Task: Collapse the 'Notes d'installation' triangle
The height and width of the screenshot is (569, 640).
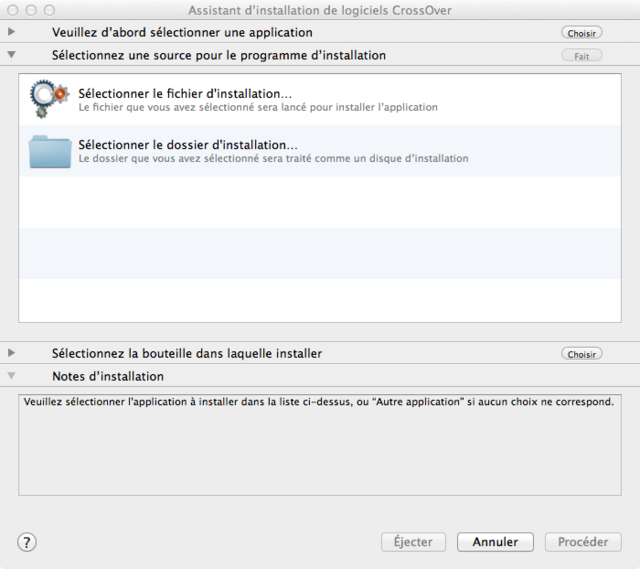Action: pos(11,376)
